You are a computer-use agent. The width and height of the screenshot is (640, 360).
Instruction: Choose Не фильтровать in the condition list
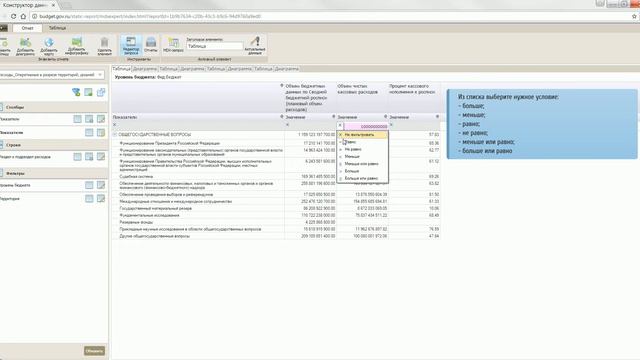362,135
